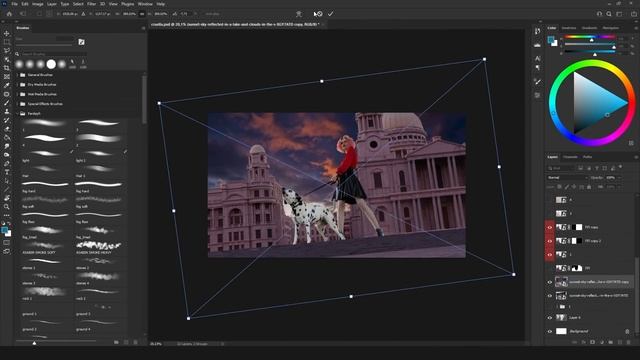
Task: Click the foreground color swatch in Color panel
Action: (x=551, y=40)
